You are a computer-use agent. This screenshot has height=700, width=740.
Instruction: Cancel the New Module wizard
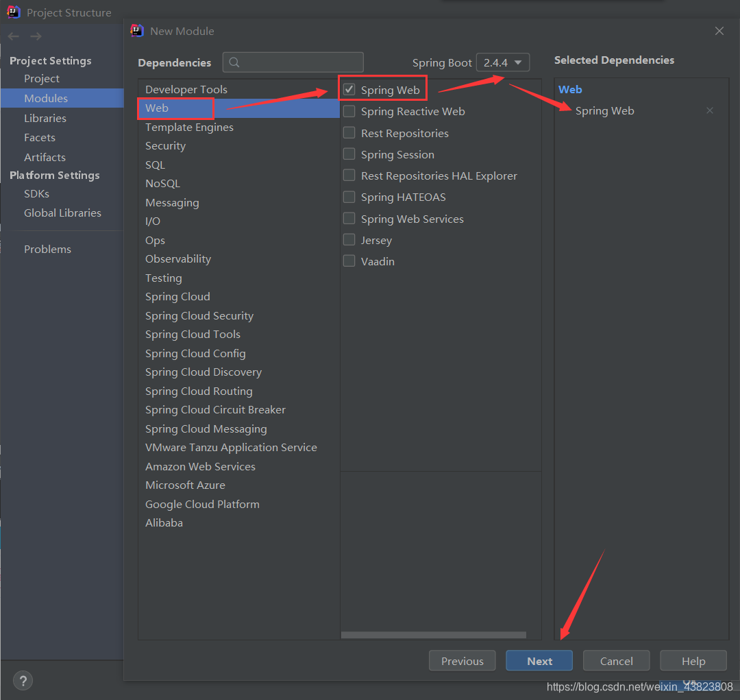[617, 661]
